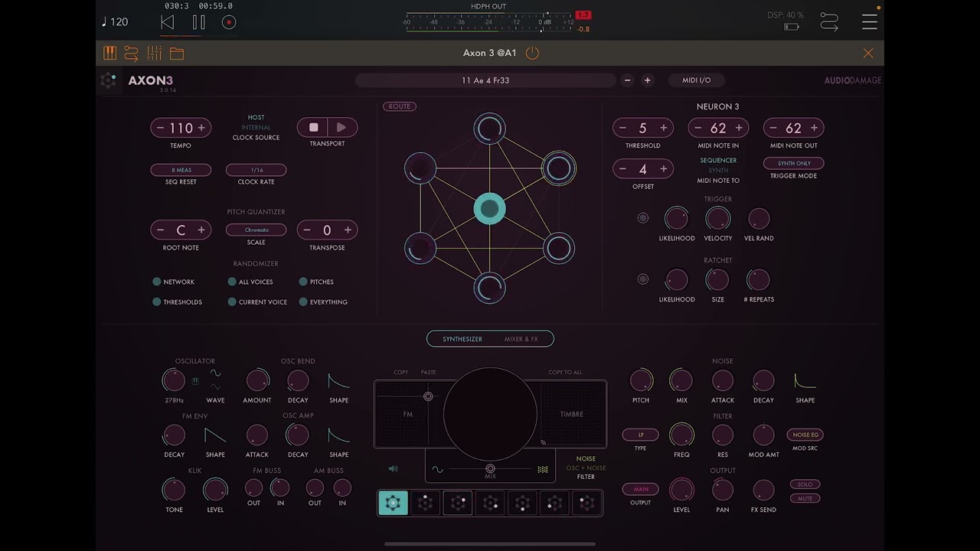Image resolution: width=980 pixels, height=551 pixels.
Task: Select the second voice icon in bottom row
Action: pos(425,503)
